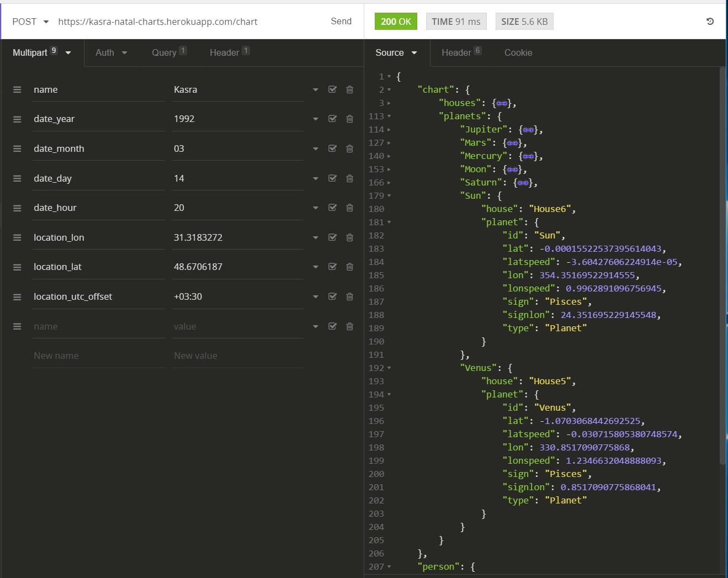The height and width of the screenshot is (578, 728).
Task: Click the New value input field
Action: (238, 356)
